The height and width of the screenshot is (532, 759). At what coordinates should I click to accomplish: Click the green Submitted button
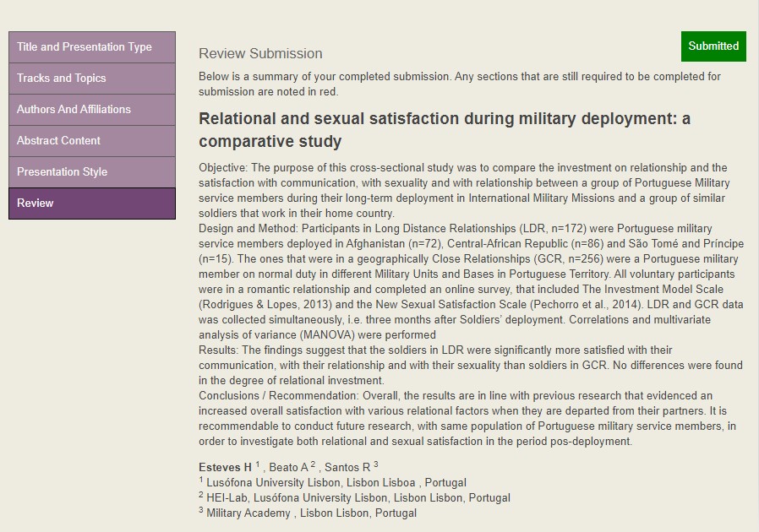coord(713,46)
